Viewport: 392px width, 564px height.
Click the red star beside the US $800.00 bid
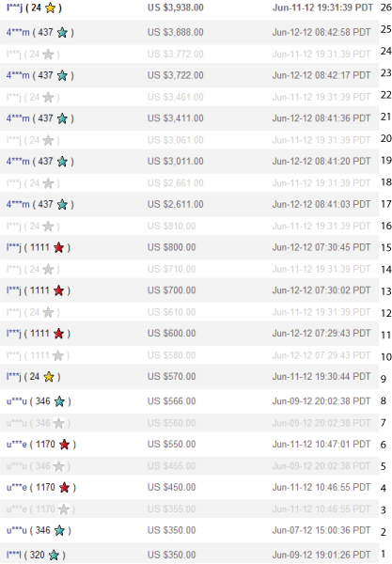coord(59,248)
